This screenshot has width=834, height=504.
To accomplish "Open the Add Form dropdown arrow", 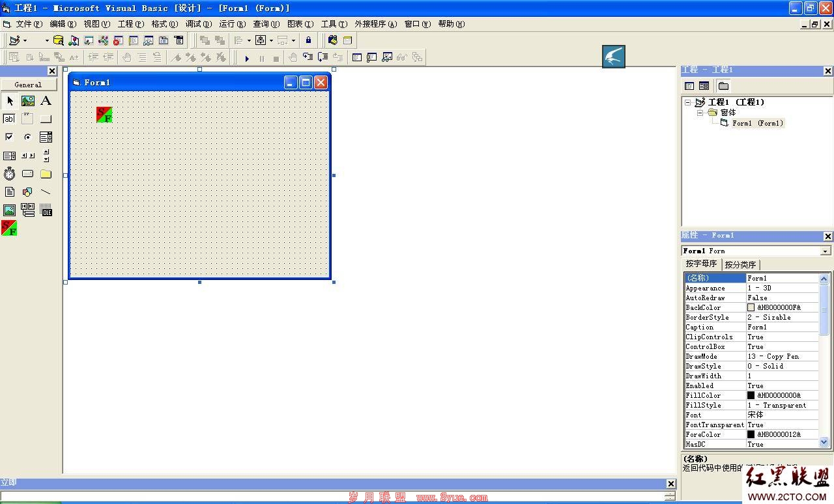I will [47, 40].
